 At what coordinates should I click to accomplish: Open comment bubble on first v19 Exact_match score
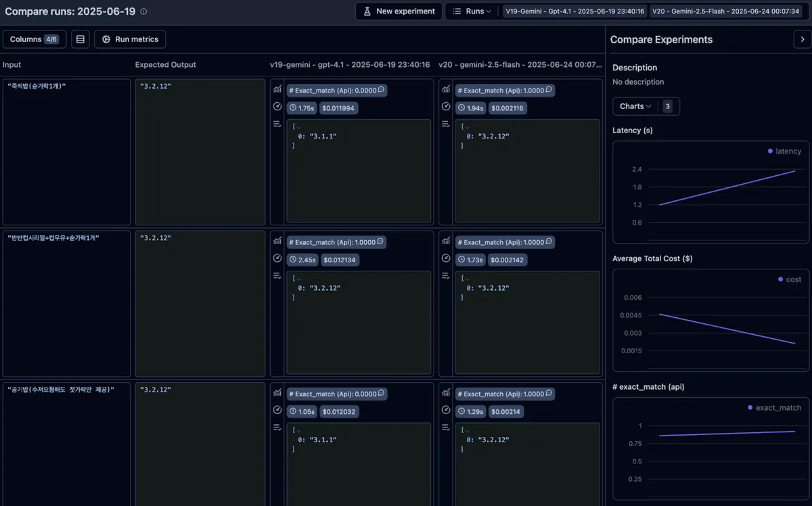pyautogui.click(x=382, y=90)
